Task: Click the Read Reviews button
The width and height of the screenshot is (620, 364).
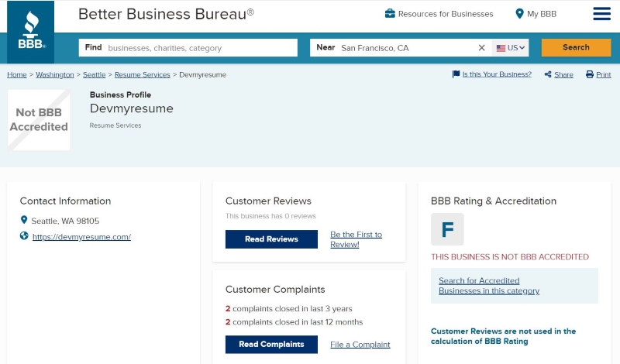Action: pos(271,239)
